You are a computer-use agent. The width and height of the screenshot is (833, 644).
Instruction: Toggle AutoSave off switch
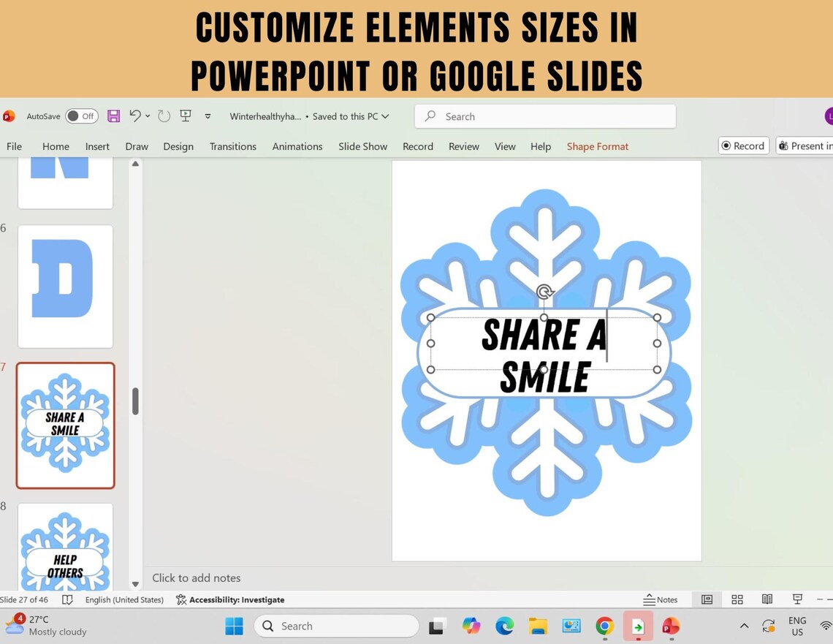[x=82, y=115]
